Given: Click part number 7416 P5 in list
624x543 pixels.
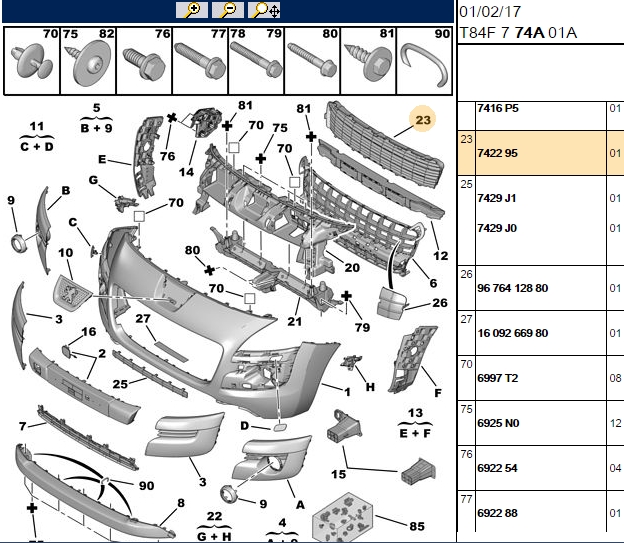Looking at the screenshot, I should click(x=498, y=108).
